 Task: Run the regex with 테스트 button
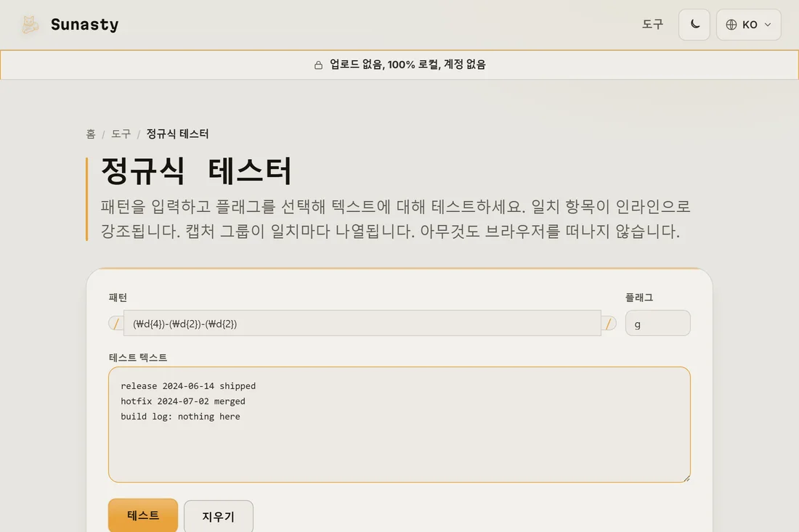tap(142, 516)
